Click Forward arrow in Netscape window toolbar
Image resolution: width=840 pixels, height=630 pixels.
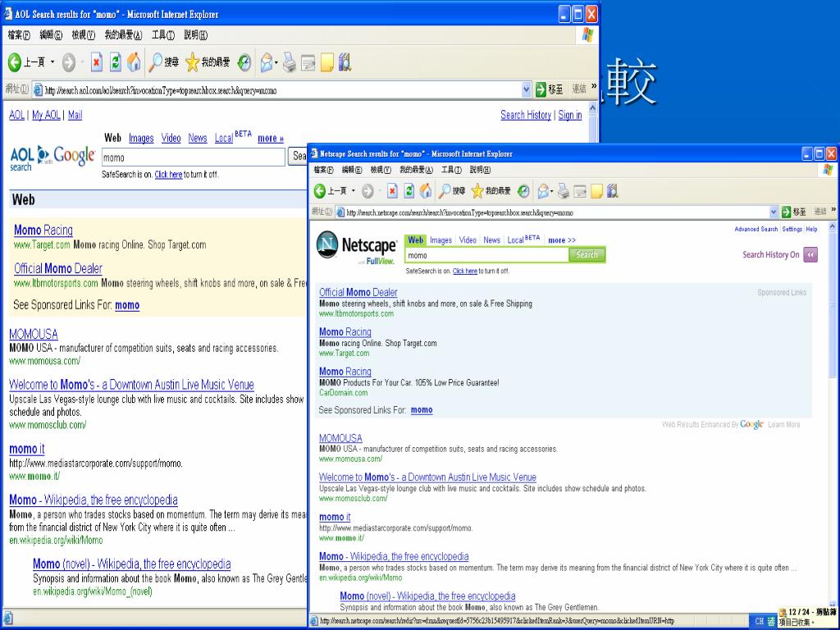tap(367, 190)
